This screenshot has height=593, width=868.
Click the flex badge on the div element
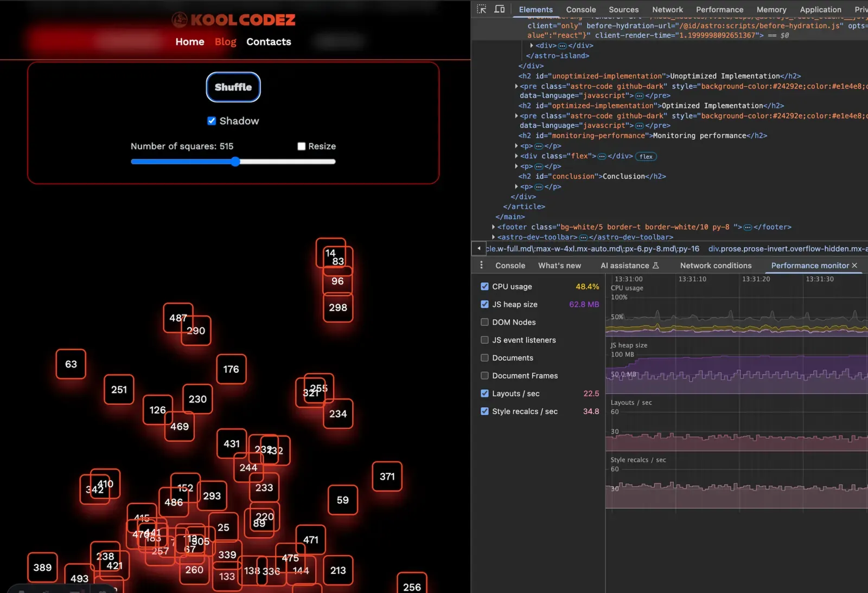click(646, 156)
